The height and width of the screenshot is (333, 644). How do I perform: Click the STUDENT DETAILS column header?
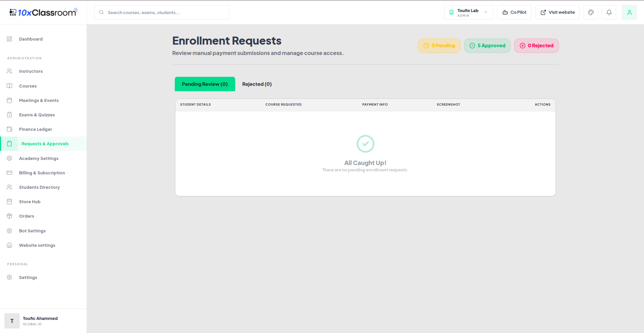coord(196,105)
